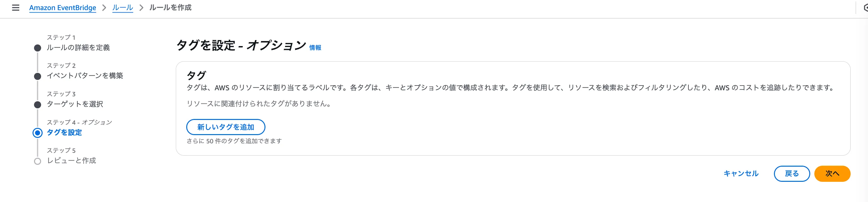Screen dimensions: 868x202
Task: Click the キャンセル button
Action: (x=740, y=174)
